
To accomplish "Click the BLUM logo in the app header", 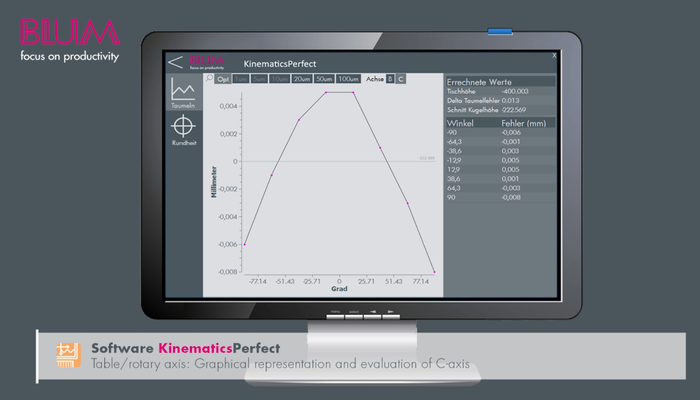I will click(207, 62).
